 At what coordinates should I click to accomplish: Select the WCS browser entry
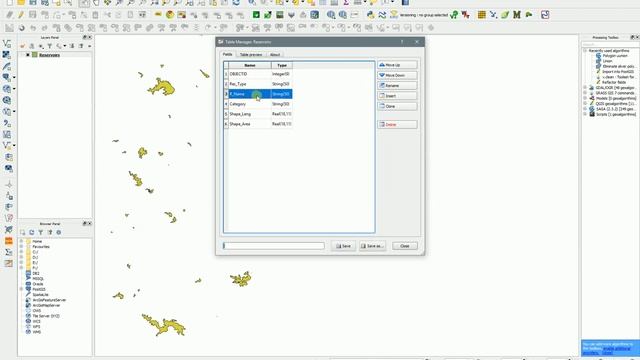pos(36,322)
